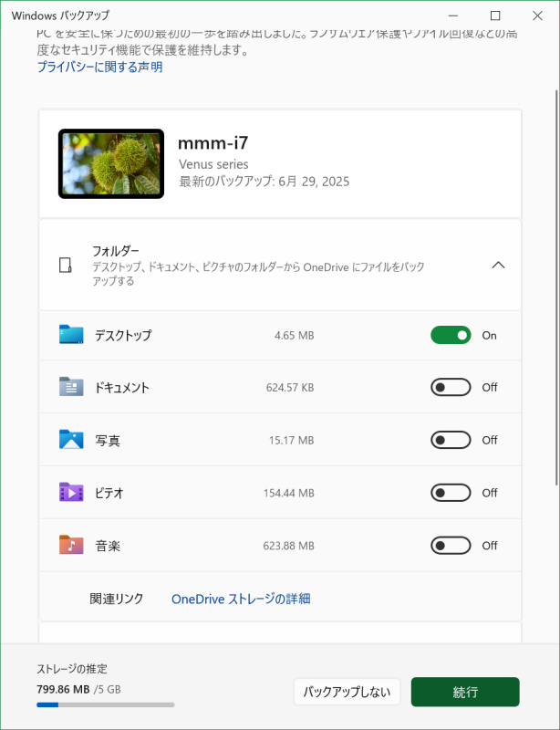560x730 pixels.
Task: Click the 799.86 MB storage value
Action: click(63, 689)
